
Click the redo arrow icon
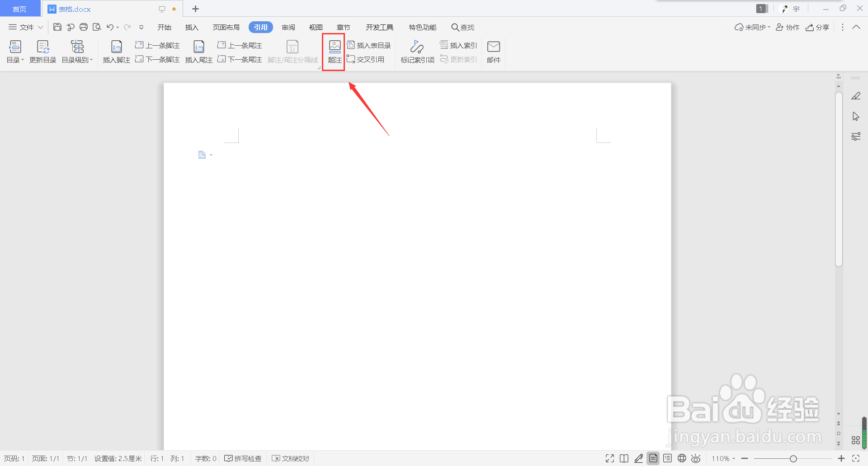click(x=127, y=27)
